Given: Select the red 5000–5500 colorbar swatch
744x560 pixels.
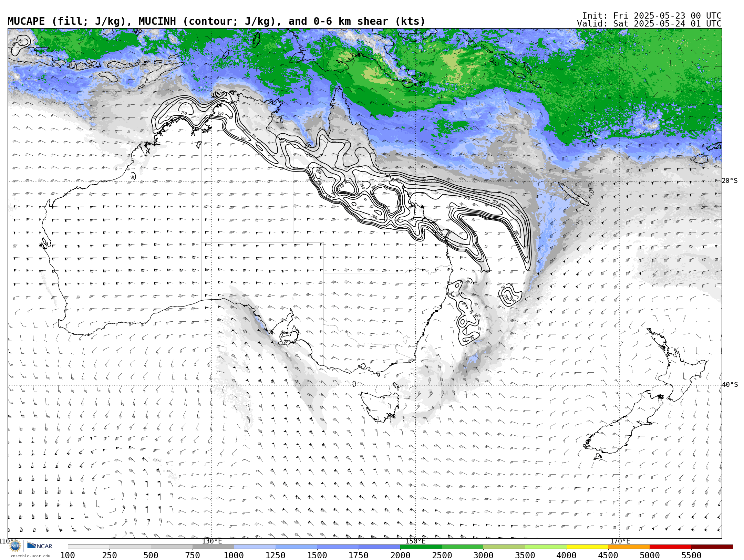Looking at the screenshot, I should coord(671,547).
